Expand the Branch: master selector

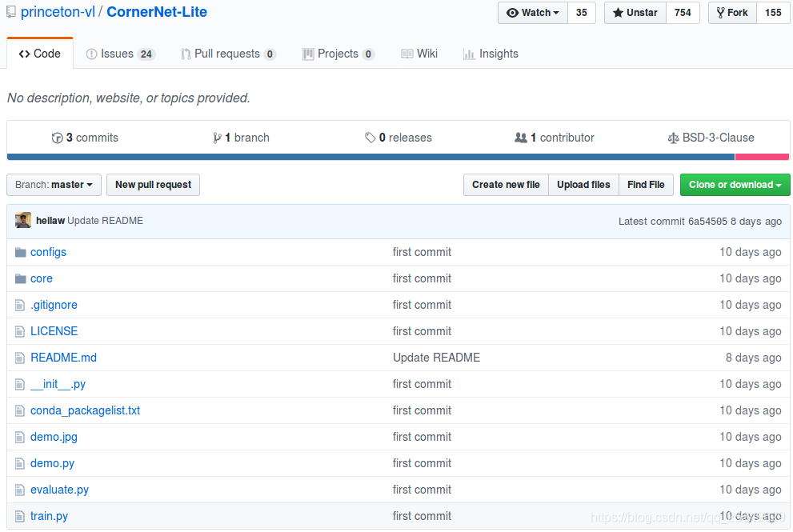54,185
